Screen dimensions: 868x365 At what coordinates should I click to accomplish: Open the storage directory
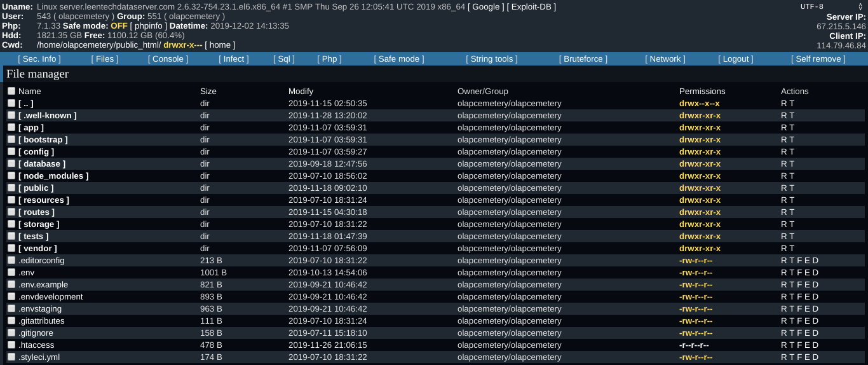(39, 224)
